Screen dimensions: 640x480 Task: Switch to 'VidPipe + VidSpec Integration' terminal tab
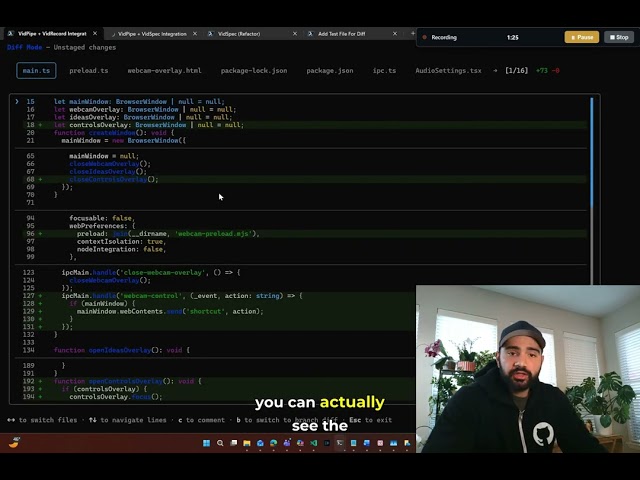click(152, 34)
